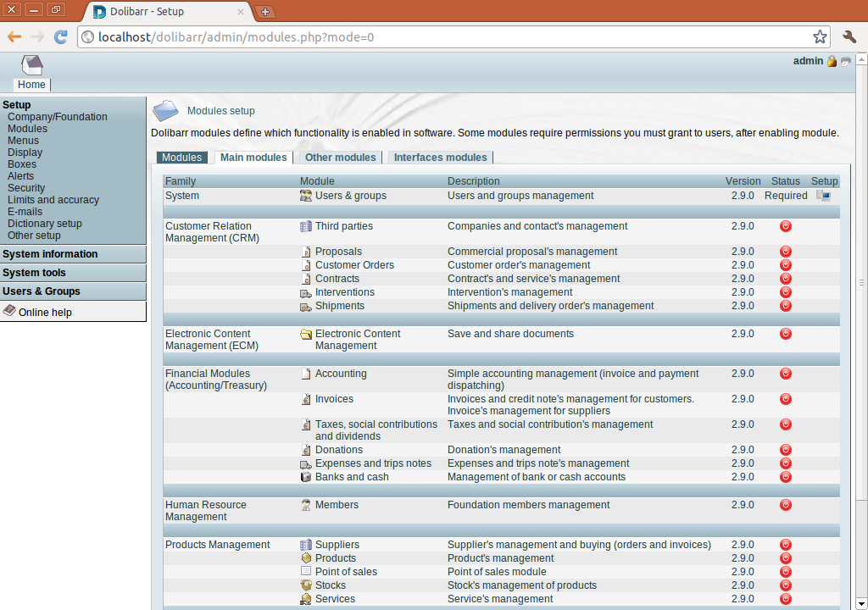The image size is (868, 610).
Task: Click the Stocks module icon
Action: pyautogui.click(x=305, y=585)
